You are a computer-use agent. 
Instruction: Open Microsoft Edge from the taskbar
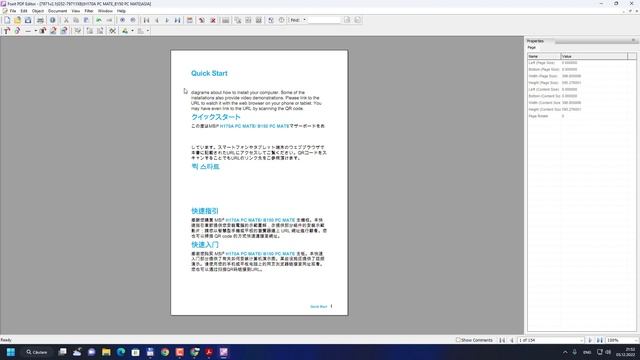[121, 352]
